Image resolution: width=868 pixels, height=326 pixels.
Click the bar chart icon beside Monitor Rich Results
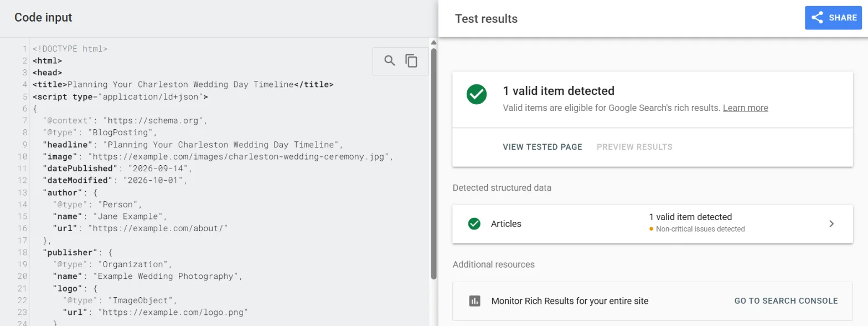[x=474, y=301]
